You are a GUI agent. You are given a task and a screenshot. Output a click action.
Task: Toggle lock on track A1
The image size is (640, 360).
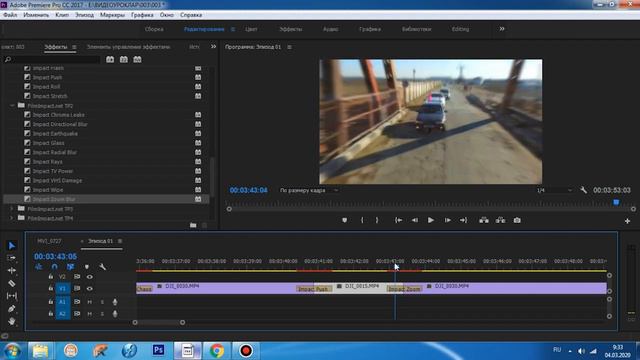coord(51,302)
